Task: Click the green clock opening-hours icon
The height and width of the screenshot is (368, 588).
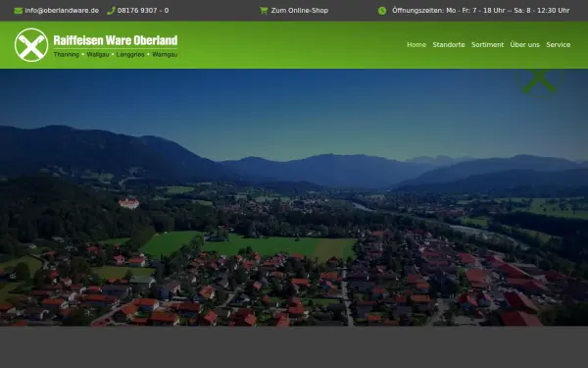Action: pyautogui.click(x=382, y=11)
